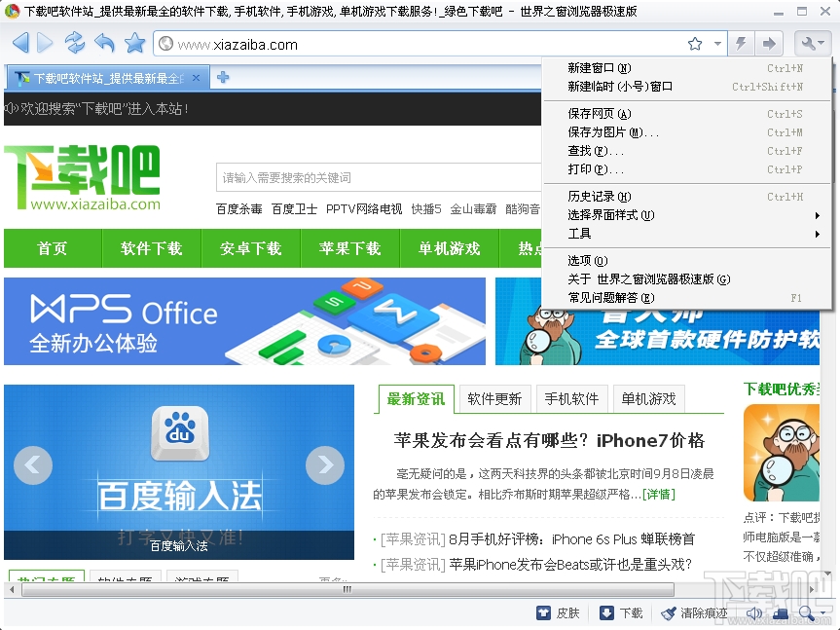
Task: Expand the address bar history dropdown arrow
Action: tap(717, 44)
